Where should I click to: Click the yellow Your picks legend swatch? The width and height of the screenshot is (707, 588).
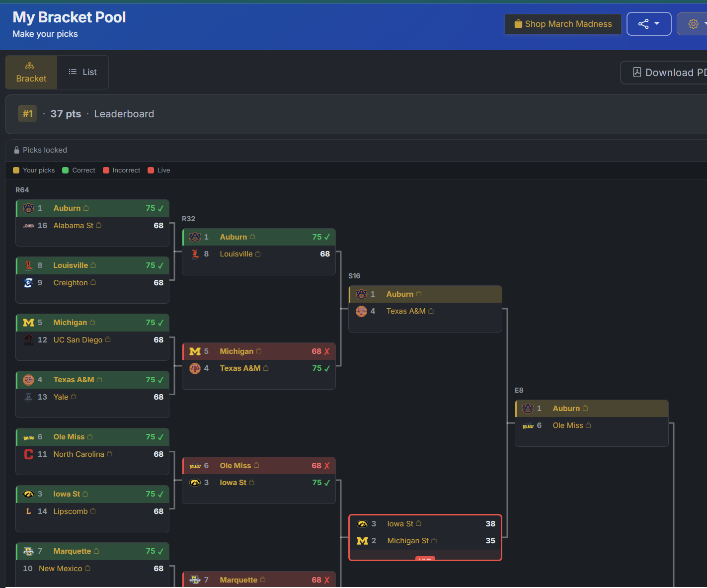16,170
